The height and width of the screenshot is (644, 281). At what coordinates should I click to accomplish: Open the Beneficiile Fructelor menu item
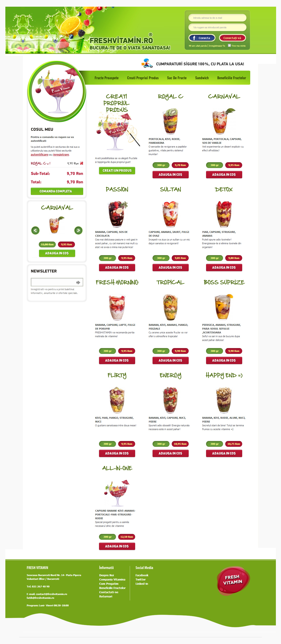(x=231, y=78)
